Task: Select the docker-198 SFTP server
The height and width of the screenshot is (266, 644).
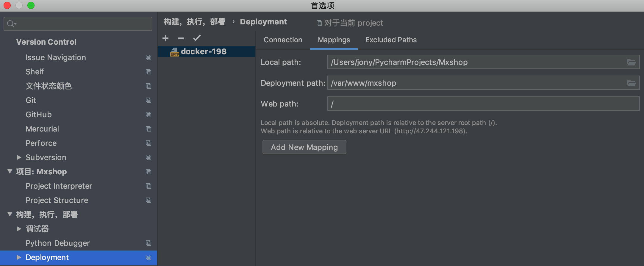Action: point(204,51)
